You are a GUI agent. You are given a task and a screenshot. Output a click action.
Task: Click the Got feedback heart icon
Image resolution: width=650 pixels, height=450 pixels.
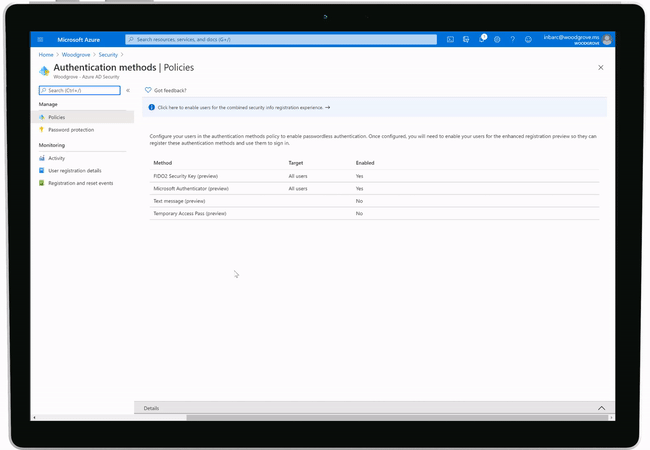(148, 90)
